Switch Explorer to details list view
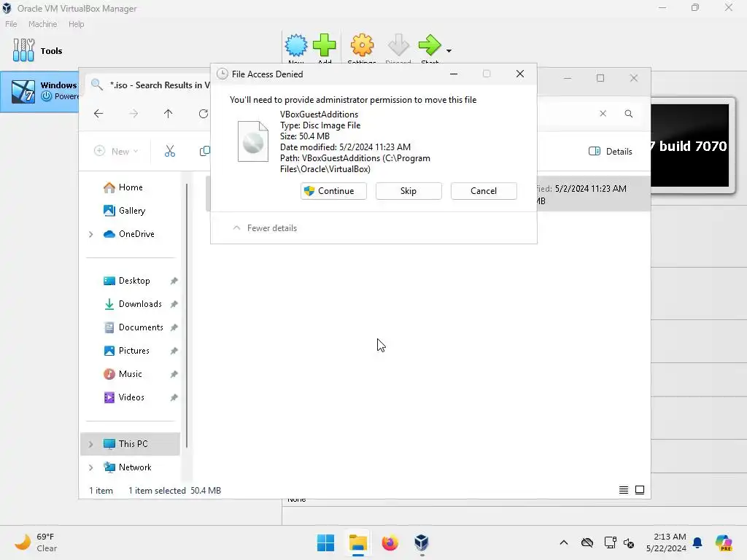The width and height of the screenshot is (747, 560). [x=623, y=490]
